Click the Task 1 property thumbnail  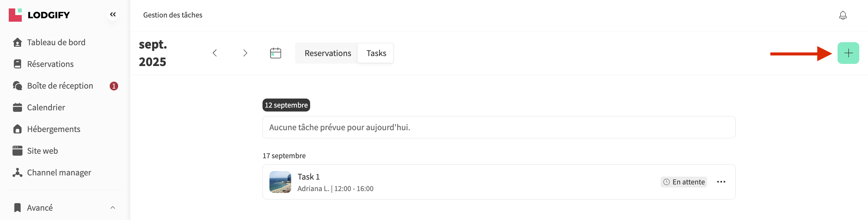pyautogui.click(x=280, y=182)
